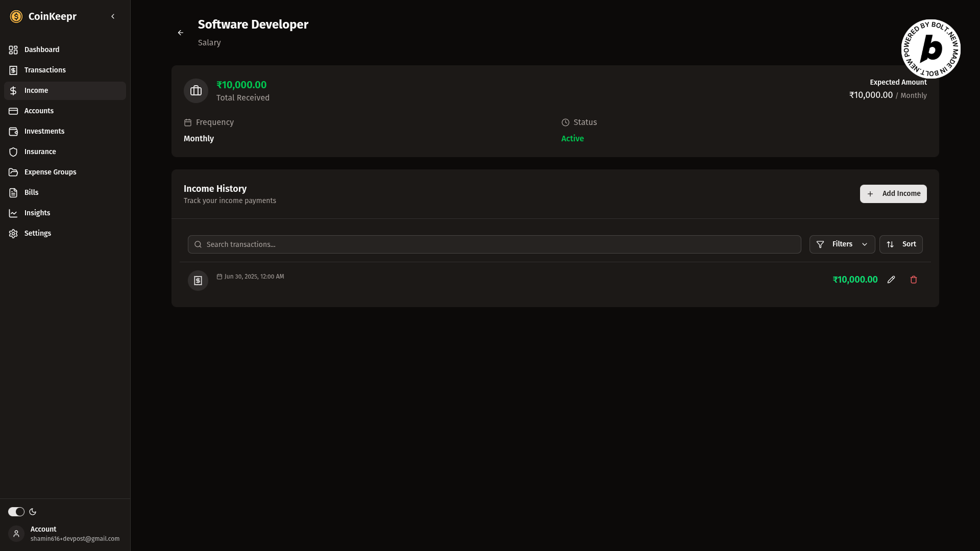Click the account avatar icon
Viewport: 980px width, 551px height.
click(16, 534)
